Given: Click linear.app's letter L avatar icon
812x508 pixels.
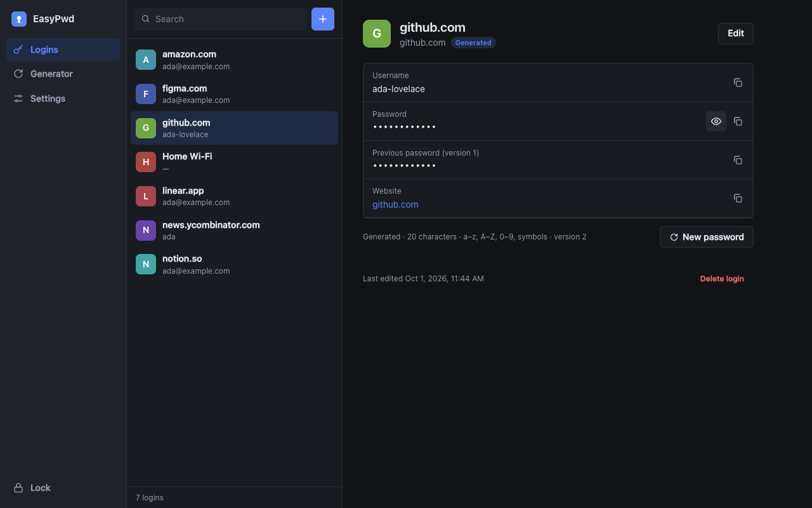Looking at the screenshot, I should click(x=146, y=196).
